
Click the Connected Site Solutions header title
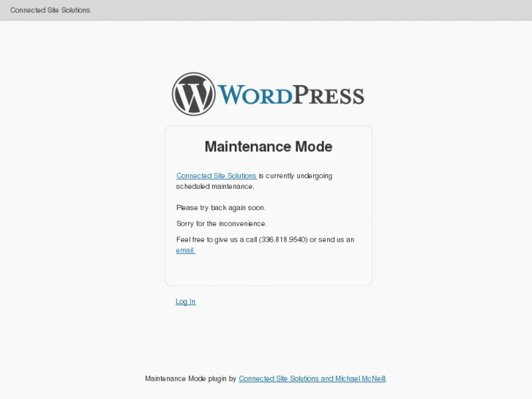click(x=50, y=10)
